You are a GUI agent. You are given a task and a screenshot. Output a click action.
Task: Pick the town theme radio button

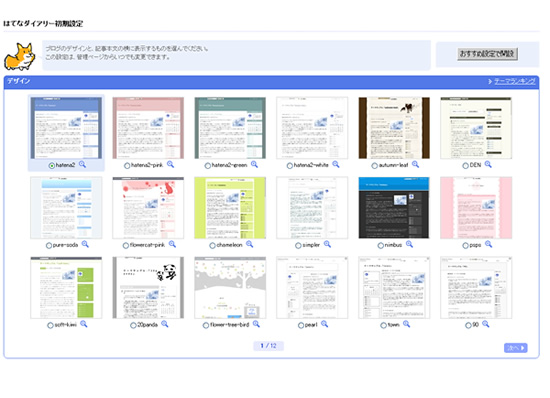point(383,325)
